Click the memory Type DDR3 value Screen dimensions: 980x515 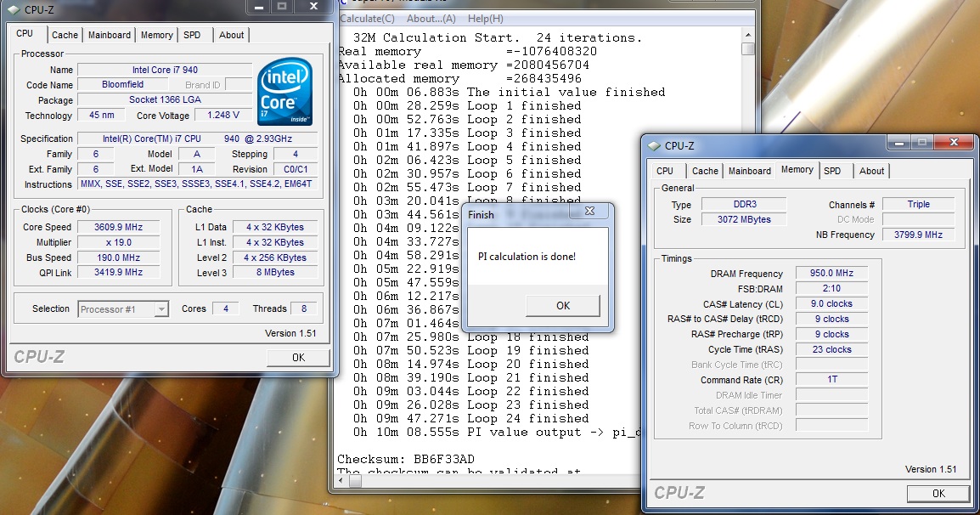click(745, 204)
